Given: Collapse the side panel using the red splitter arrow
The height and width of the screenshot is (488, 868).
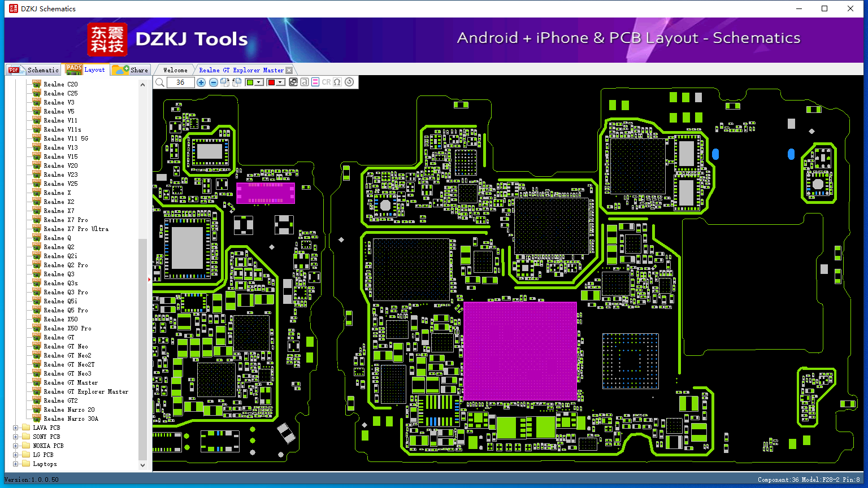Looking at the screenshot, I should pos(150,279).
